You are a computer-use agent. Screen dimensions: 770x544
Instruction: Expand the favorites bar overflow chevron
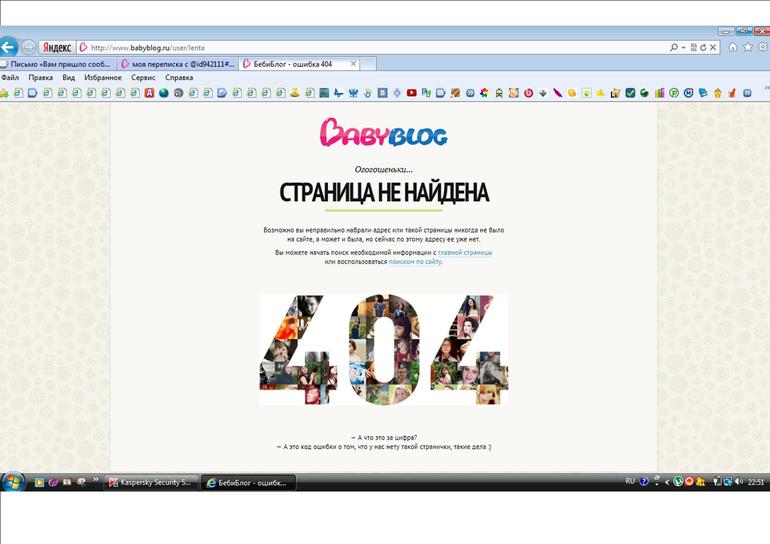766,87
